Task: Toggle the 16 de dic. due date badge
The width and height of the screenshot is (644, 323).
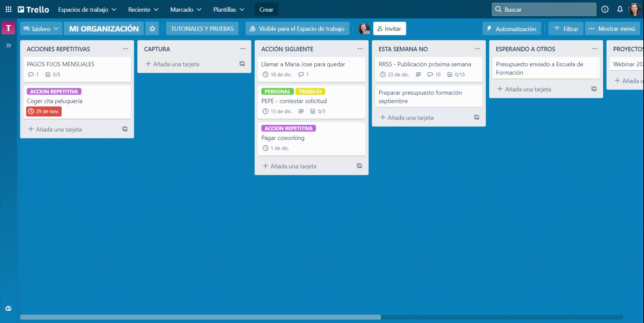Action: coord(277,74)
